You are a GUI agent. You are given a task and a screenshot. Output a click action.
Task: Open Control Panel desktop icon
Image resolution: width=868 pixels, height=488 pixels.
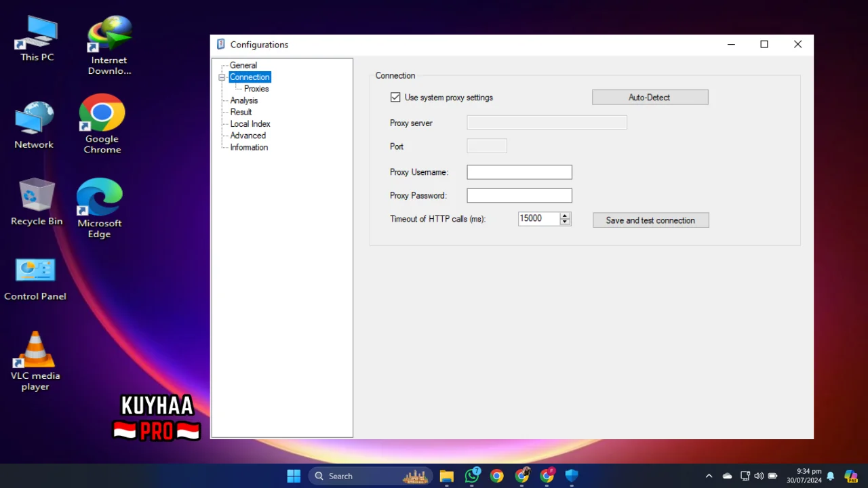coord(35,279)
